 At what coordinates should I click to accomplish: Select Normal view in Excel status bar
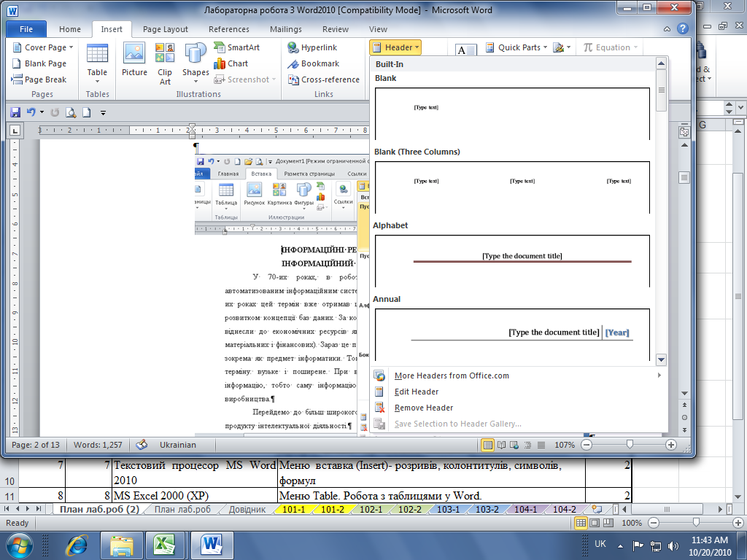pos(581,523)
